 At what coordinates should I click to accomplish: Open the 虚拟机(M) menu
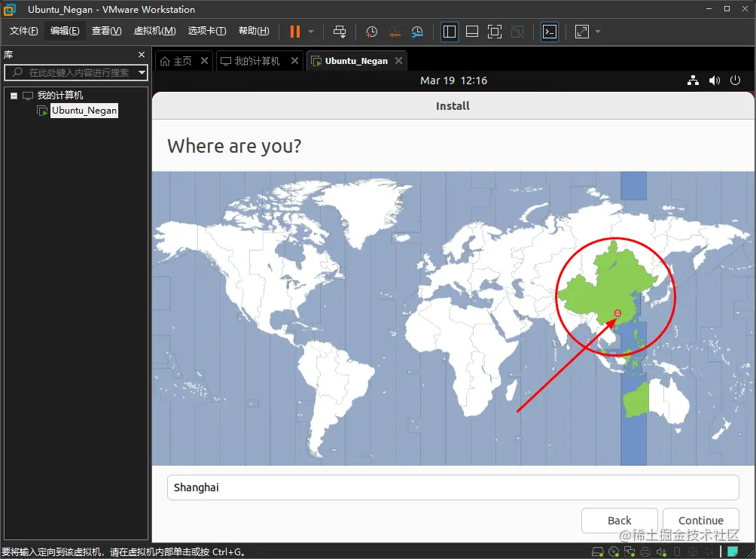tap(154, 31)
